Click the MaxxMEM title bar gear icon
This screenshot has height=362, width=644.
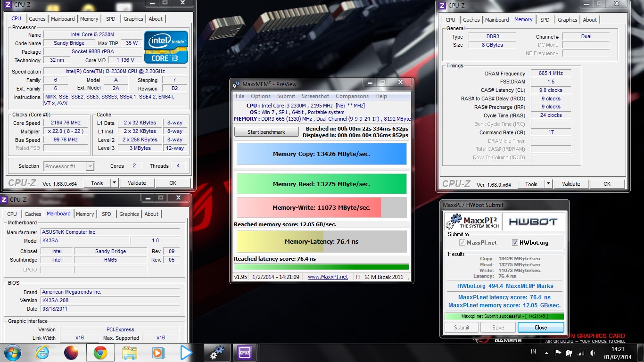coord(237,84)
